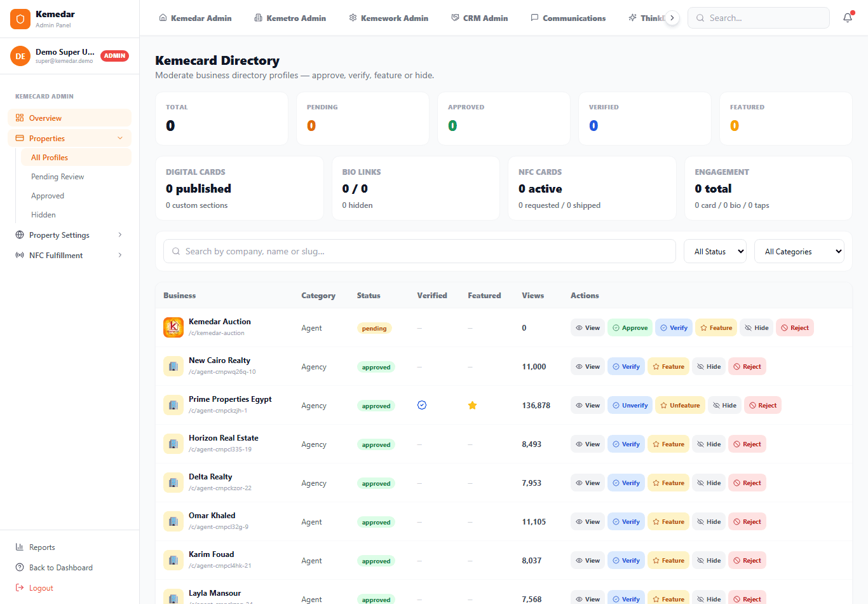The image size is (868, 604).
Task: Switch to the Kemedar Admin tab
Action: click(x=195, y=18)
